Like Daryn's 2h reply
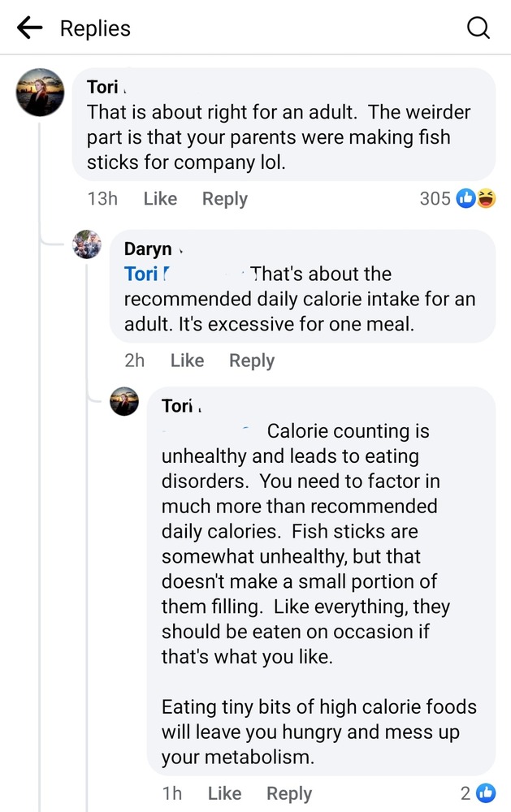 point(187,361)
